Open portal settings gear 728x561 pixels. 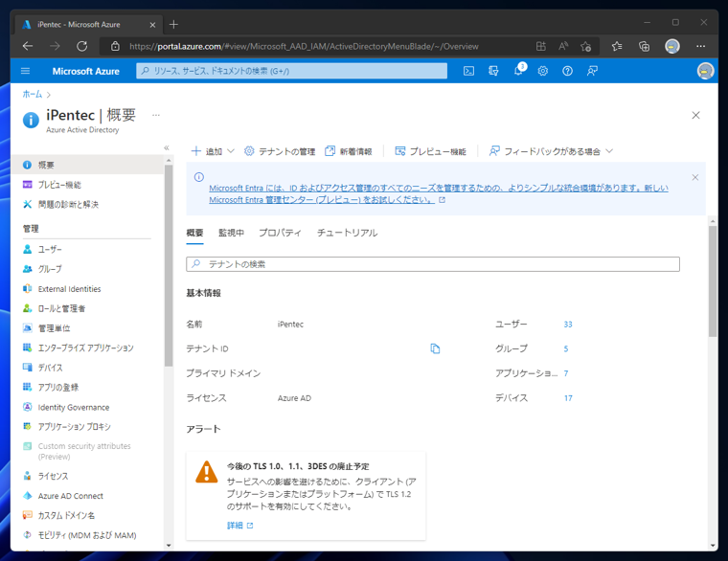tap(543, 71)
